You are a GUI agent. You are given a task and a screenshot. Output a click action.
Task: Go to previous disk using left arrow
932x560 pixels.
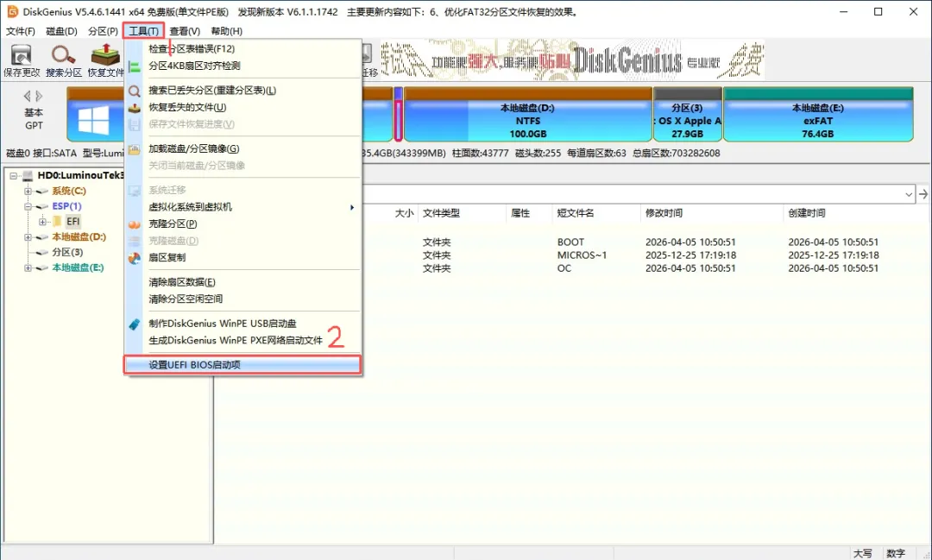point(27,96)
